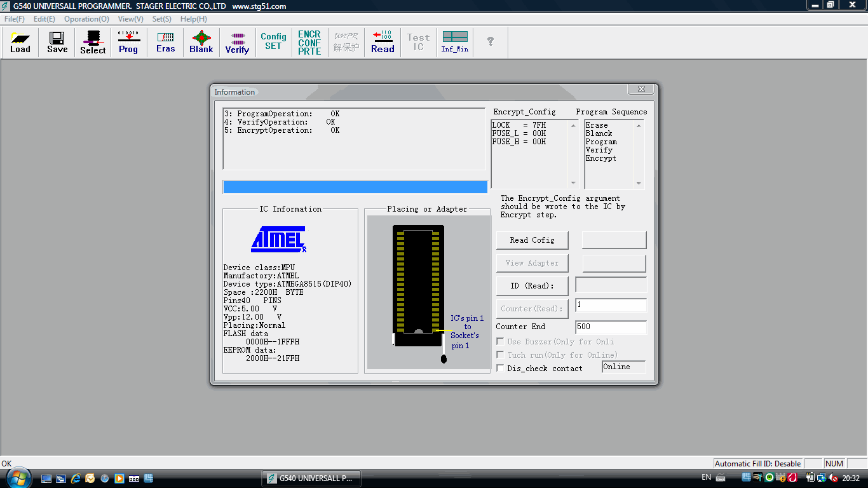The height and width of the screenshot is (488, 868).
Task: Click the Encrypt_Config scroll down arrow
Action: point(574,183)
